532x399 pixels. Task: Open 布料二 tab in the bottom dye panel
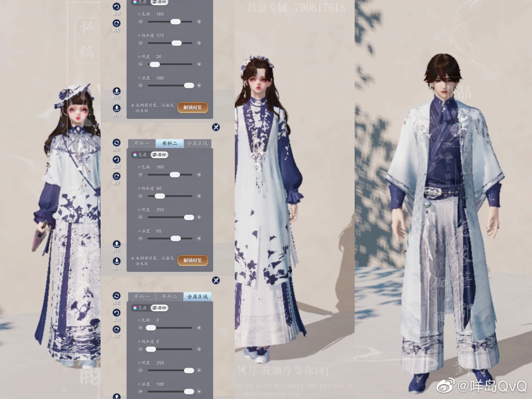[170, 296]
